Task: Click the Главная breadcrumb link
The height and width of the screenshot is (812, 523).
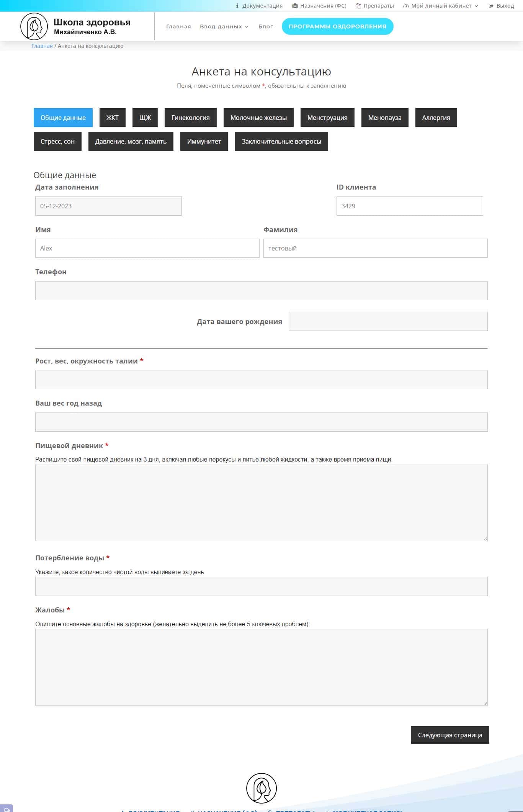Action: click(42, 46)
